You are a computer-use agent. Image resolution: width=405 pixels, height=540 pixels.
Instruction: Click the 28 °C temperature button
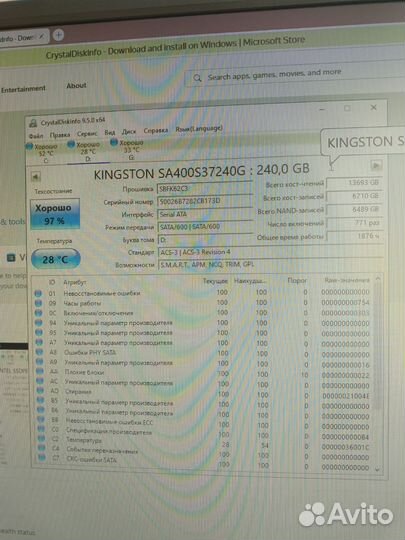(56, 259)
